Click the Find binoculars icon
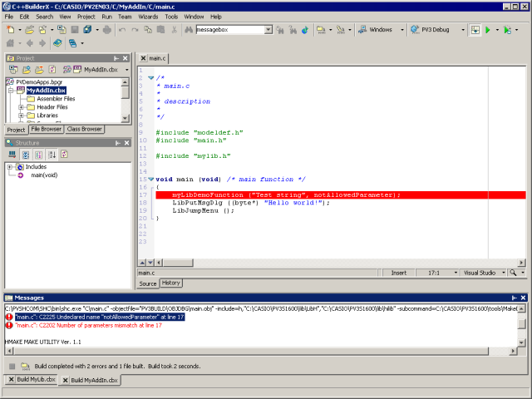Viewport: 532px width, 399px height. 189,30
